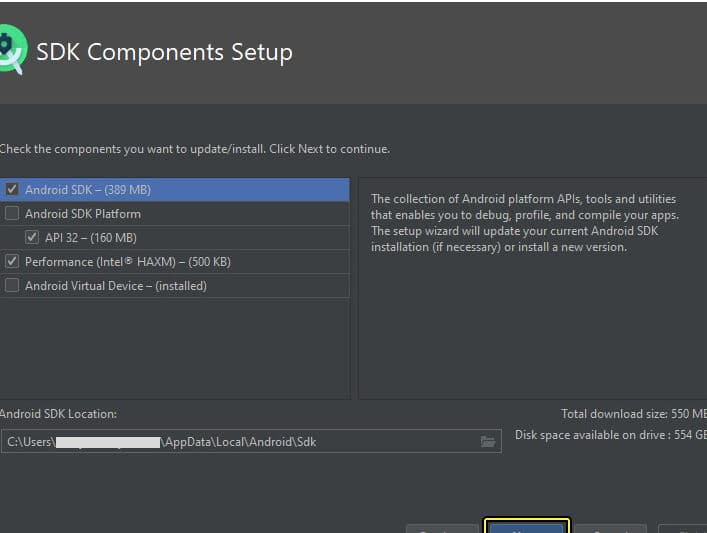Click the Total download size text

(x=634, y=414)
